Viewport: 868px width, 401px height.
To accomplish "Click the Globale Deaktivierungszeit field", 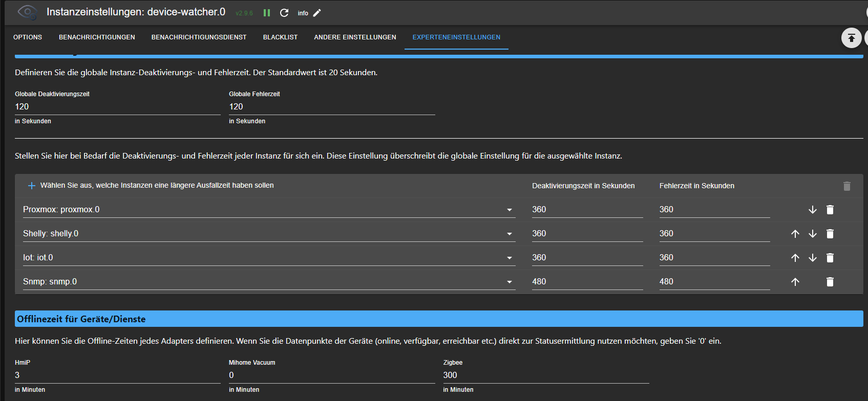I will tap(118, 107).
